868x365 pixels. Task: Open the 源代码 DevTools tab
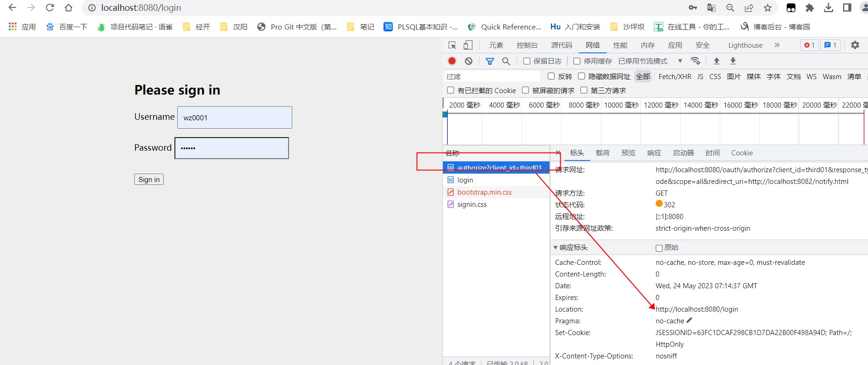coord(562,45)
